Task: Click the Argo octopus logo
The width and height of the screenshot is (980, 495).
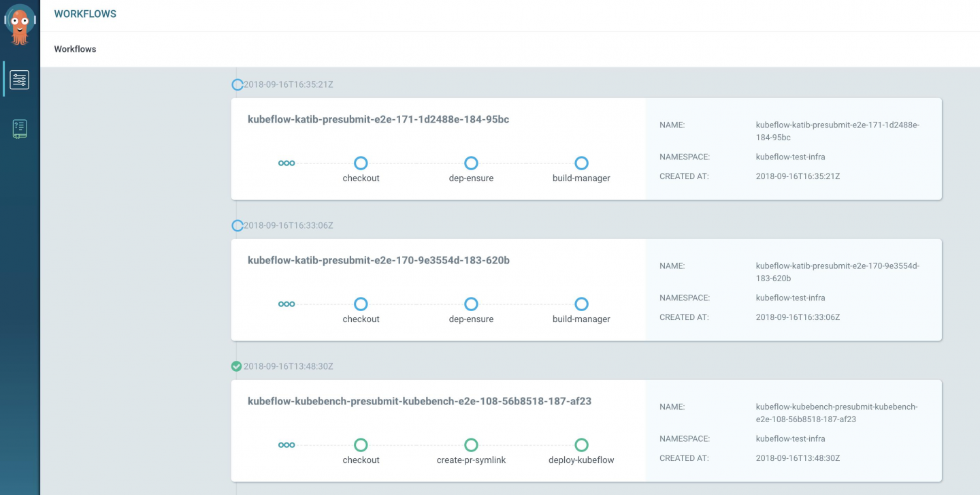Action: pyautogui.click(x=20, y=25)
